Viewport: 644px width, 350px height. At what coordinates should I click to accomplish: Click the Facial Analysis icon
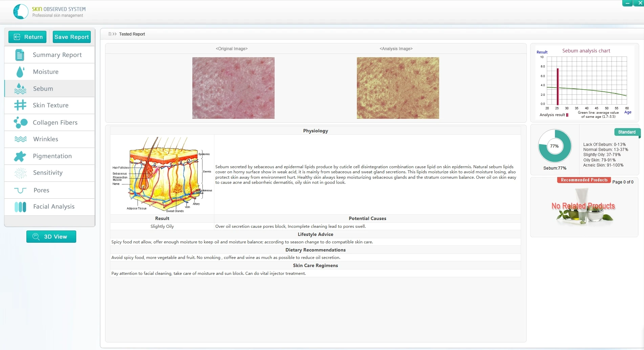[20, 207]
